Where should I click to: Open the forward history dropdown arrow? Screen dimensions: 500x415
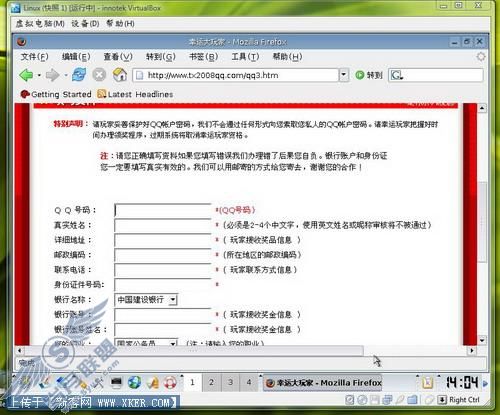66,76
